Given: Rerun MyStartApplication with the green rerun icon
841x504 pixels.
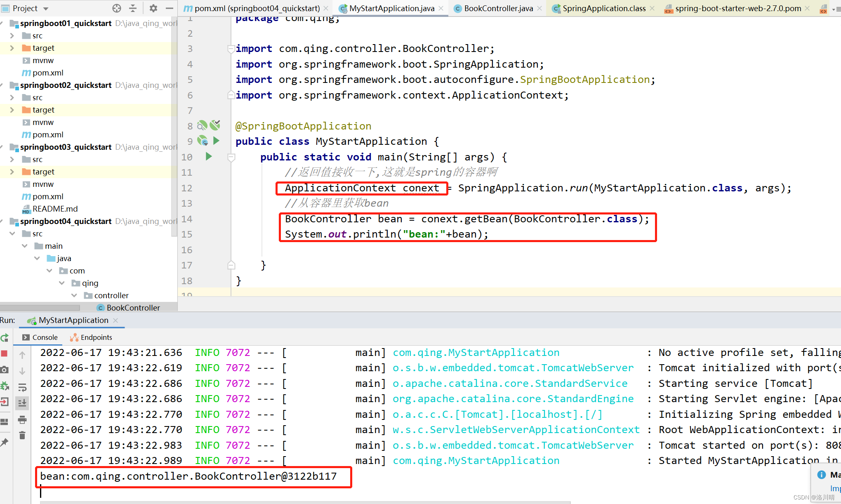Looking at the screenshot, I should (5, 338).
